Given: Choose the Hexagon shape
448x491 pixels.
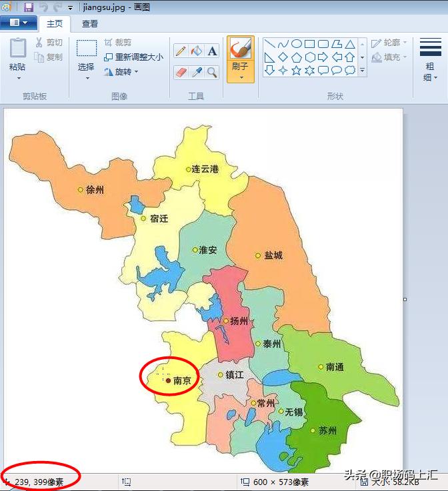Looking at the screenshot, I should click(309, 57).
